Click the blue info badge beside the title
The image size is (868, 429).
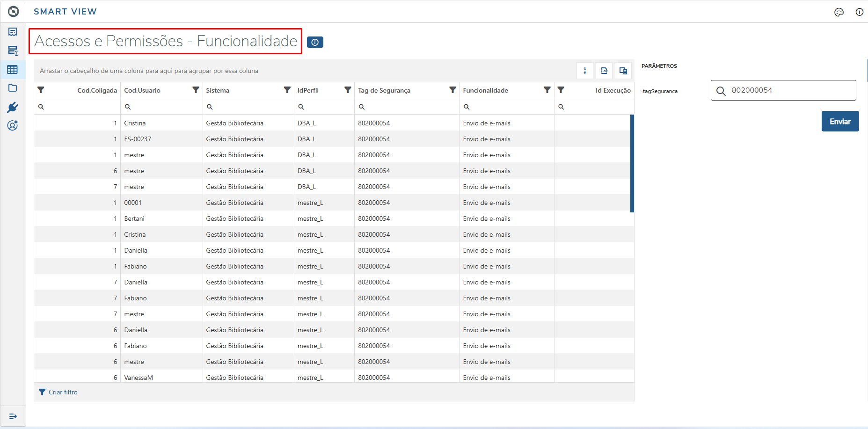tap(315, 42)
